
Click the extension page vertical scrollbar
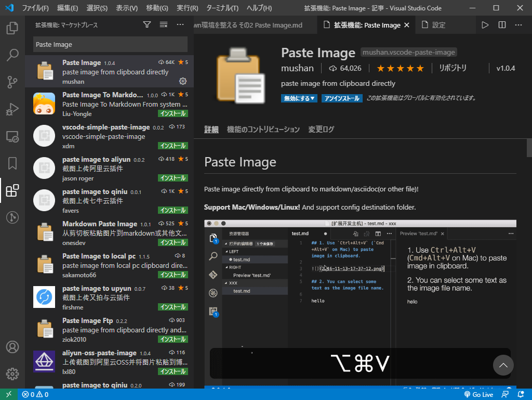[529, 147]
